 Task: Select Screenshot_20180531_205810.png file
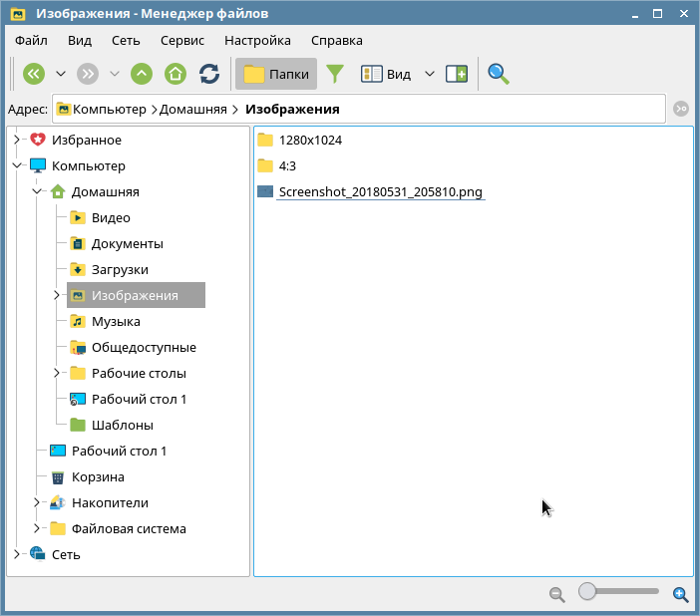(x=380, y=192)
